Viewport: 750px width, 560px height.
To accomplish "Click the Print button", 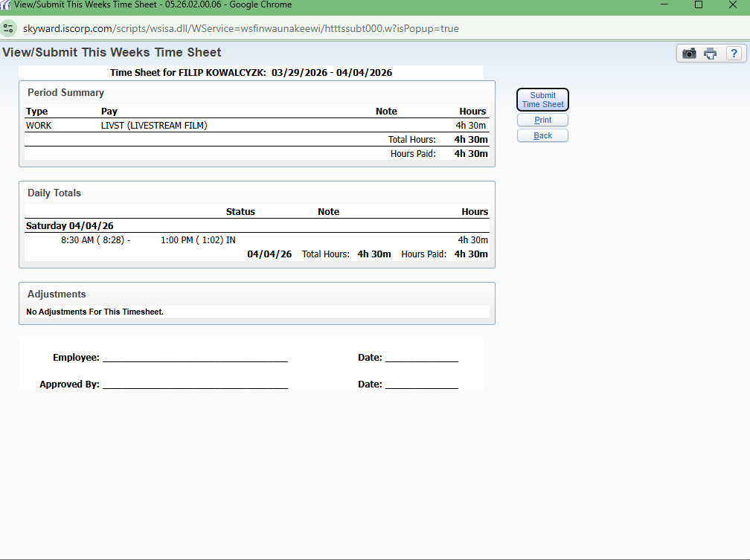I will pyautogui.click(x=542, y=120).
